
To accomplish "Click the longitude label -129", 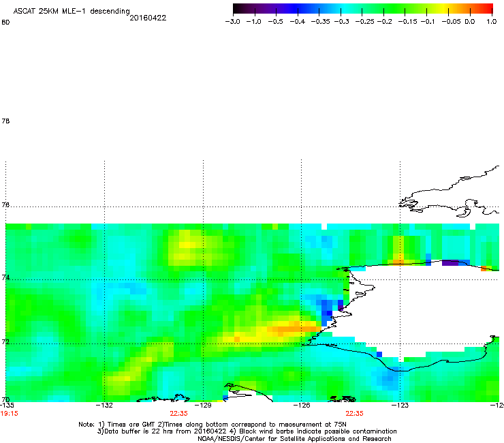I will pos(203,405).
